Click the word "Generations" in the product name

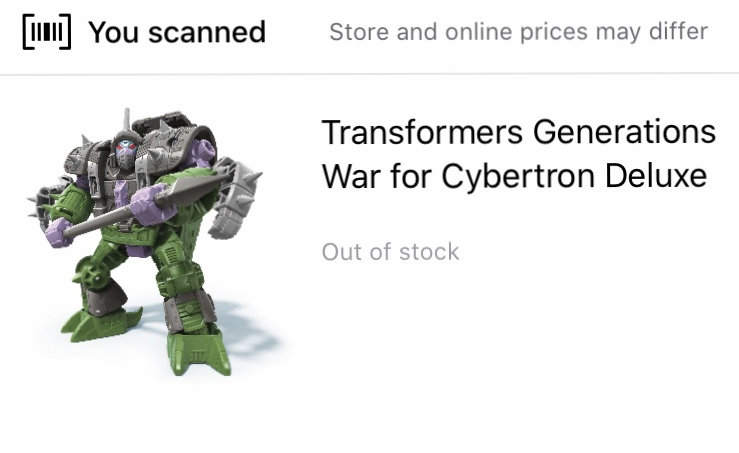pos(624,132)
